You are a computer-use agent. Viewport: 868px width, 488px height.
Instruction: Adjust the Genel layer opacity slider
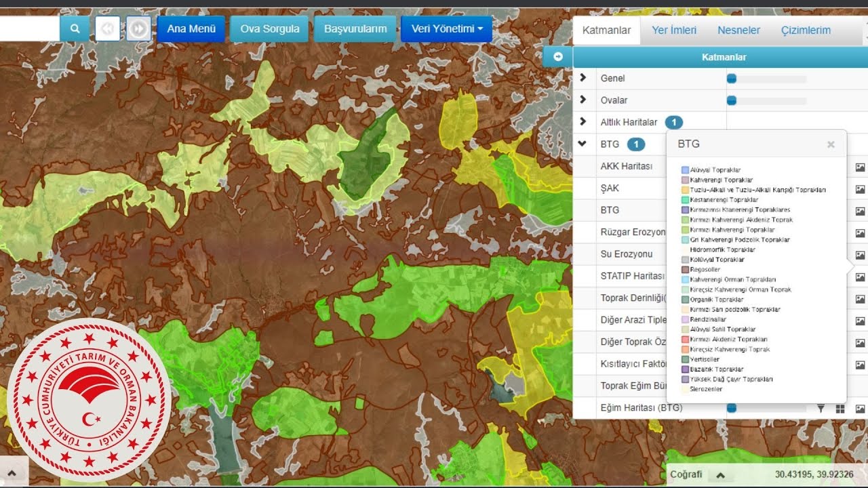pos(732,79)
